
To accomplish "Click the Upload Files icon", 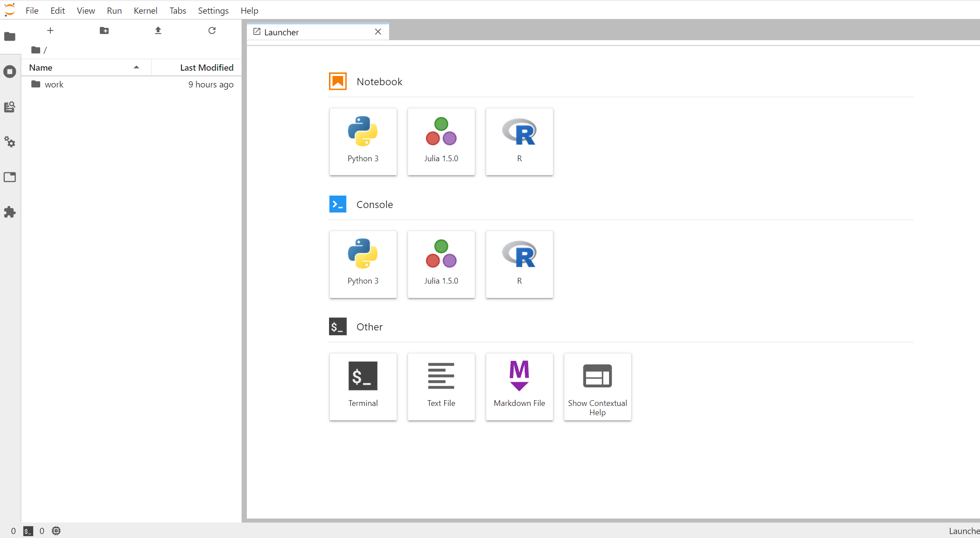I will (x=158, y=30).
